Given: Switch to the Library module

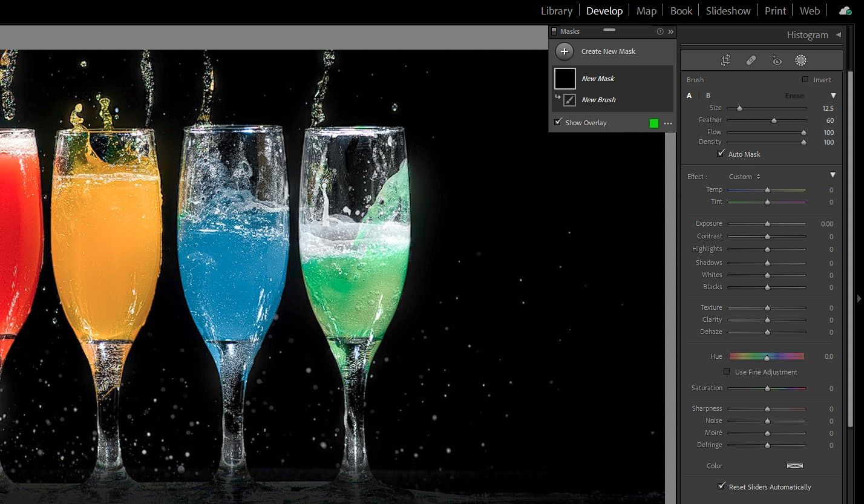Looking at the screenshot, I should 557,11.
